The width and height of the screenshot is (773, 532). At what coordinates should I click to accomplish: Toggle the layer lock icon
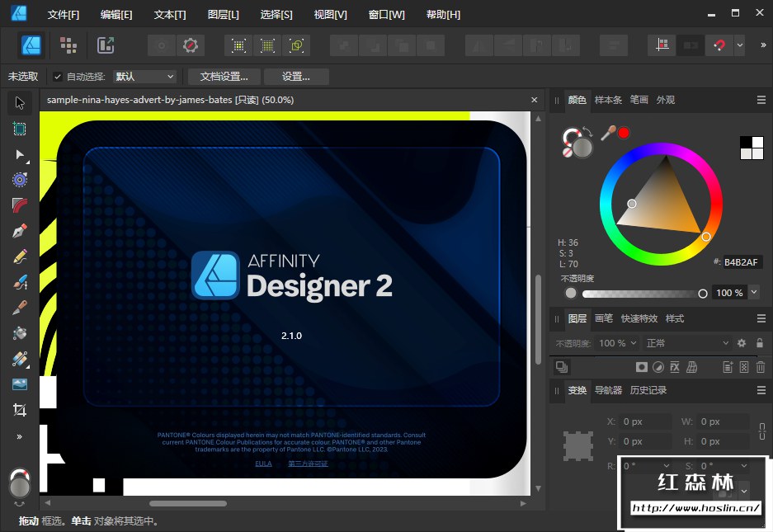click(760, 343)
